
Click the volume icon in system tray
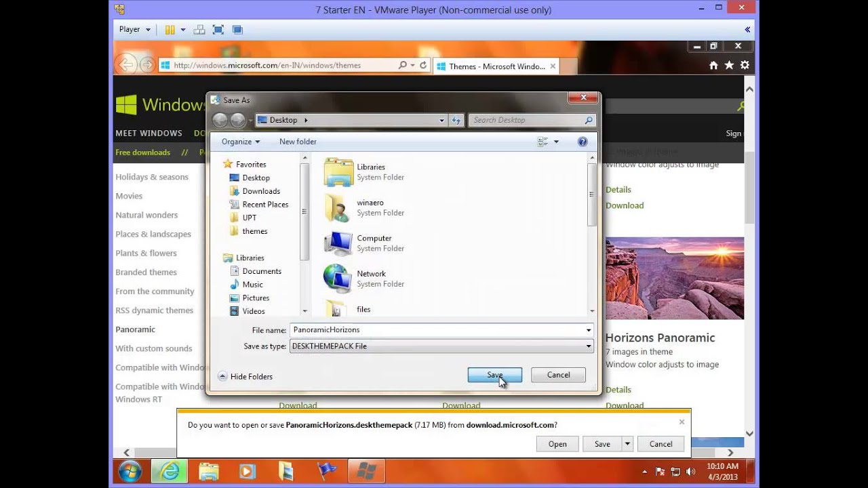[x=690, y=471]
